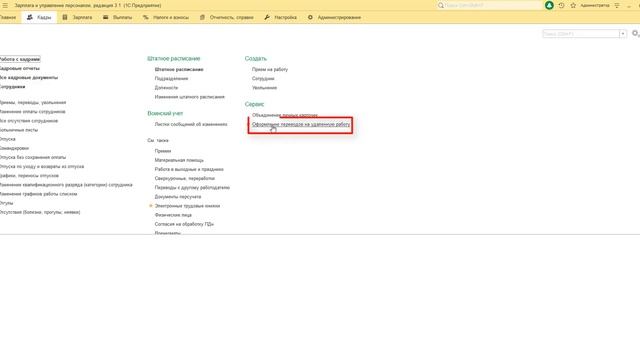Open Все отсутствия сотрудников

pos(29,121)
